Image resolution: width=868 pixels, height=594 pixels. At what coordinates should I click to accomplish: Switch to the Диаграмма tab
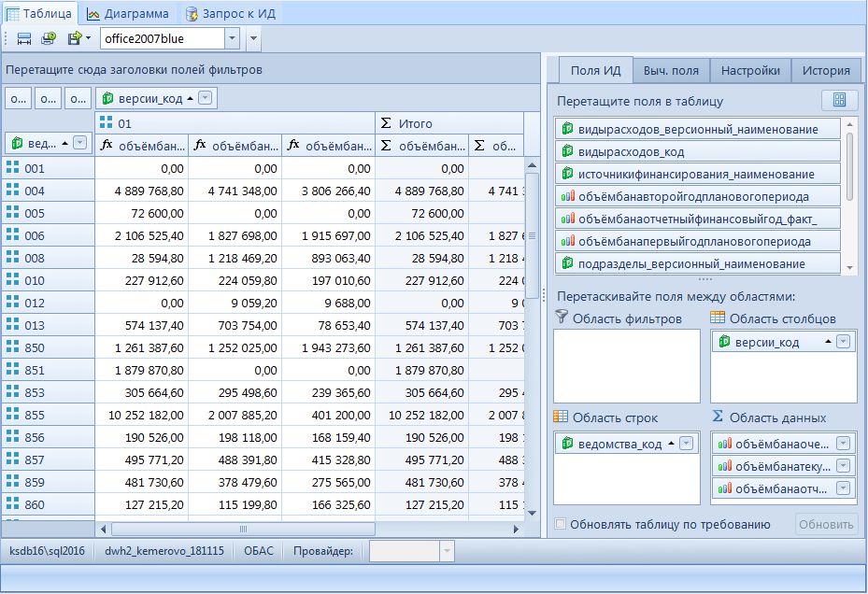pyautogui.click(x=128, y=14)
